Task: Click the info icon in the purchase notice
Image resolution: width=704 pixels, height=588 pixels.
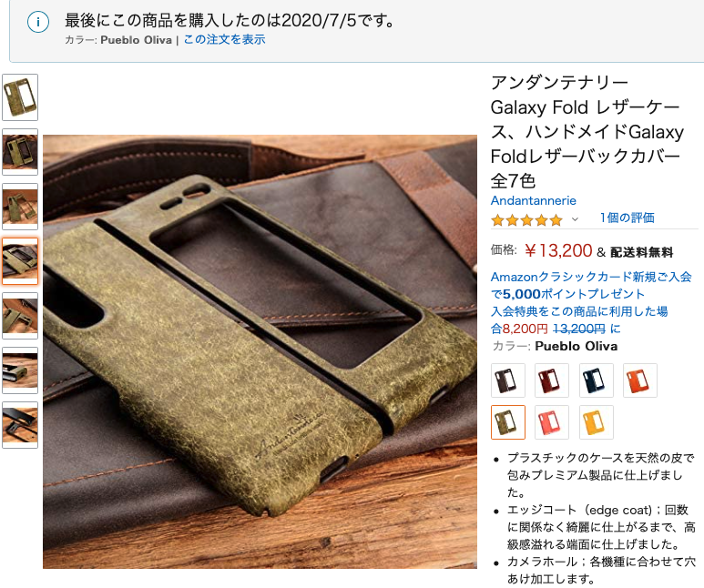Action: tap(37, 22)
